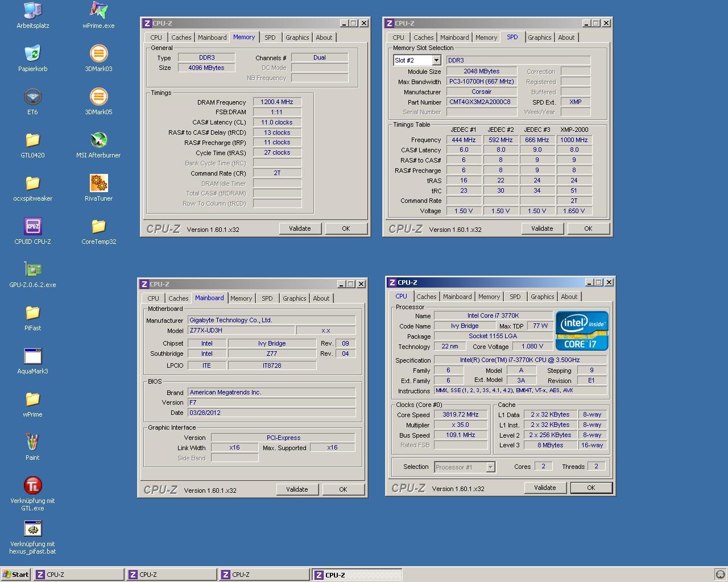Click the Max Bandwidth PC3-10700H field
The image size is (728, 582).
[481, 82]
